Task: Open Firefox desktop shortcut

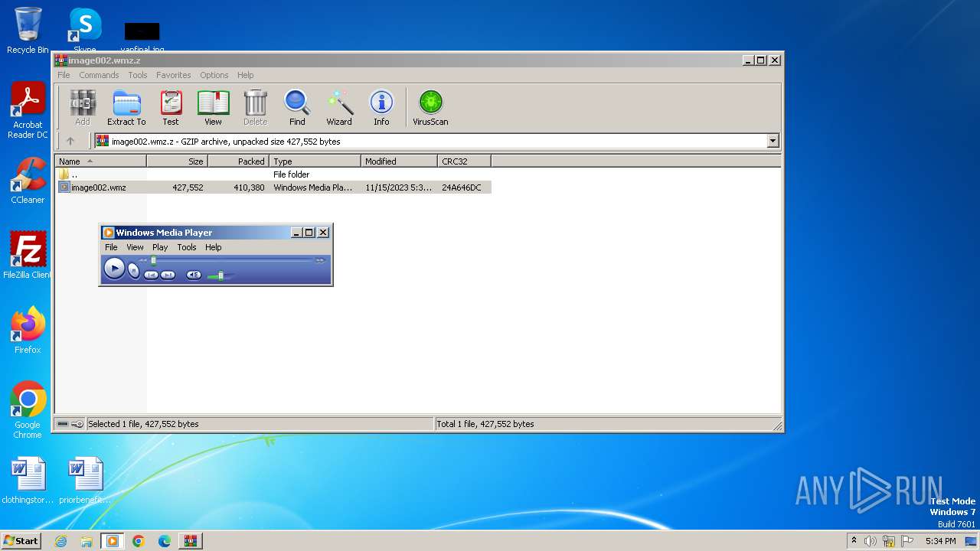Action: 28,331
